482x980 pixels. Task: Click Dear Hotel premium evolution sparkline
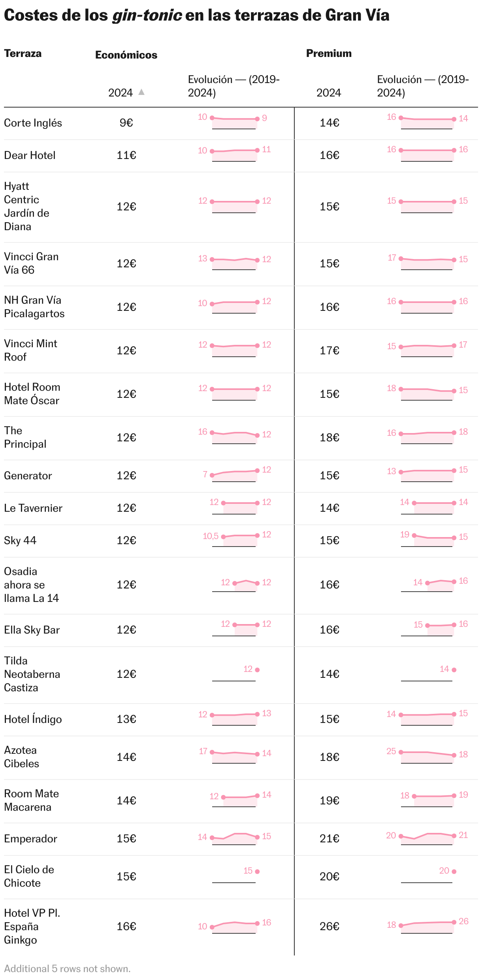[427, 155]
